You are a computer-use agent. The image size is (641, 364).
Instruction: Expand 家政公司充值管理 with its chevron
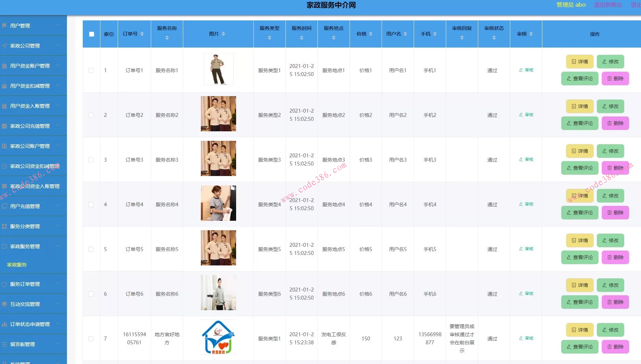click(58, 126)
